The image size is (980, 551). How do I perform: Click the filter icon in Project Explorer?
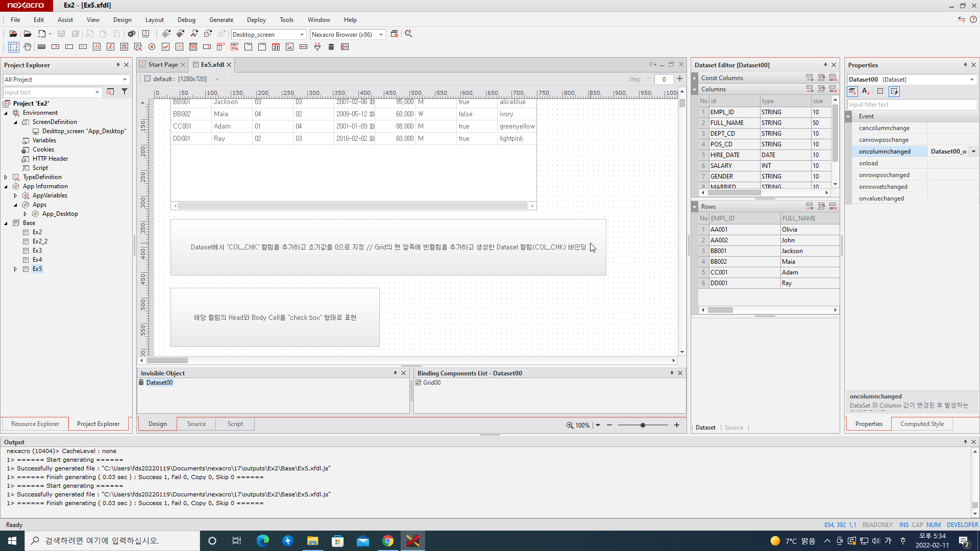tap(124, 92)
